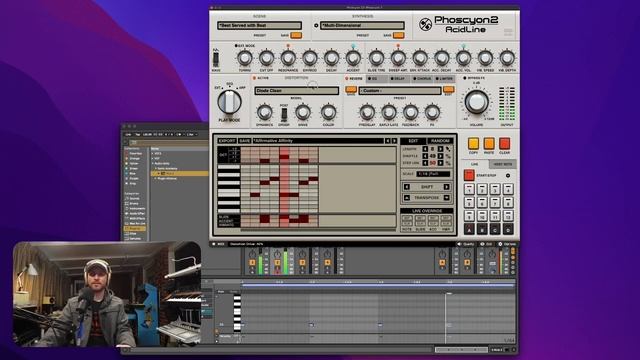Select pattern pad 4

pyautogui.click(x=508, y=189)
